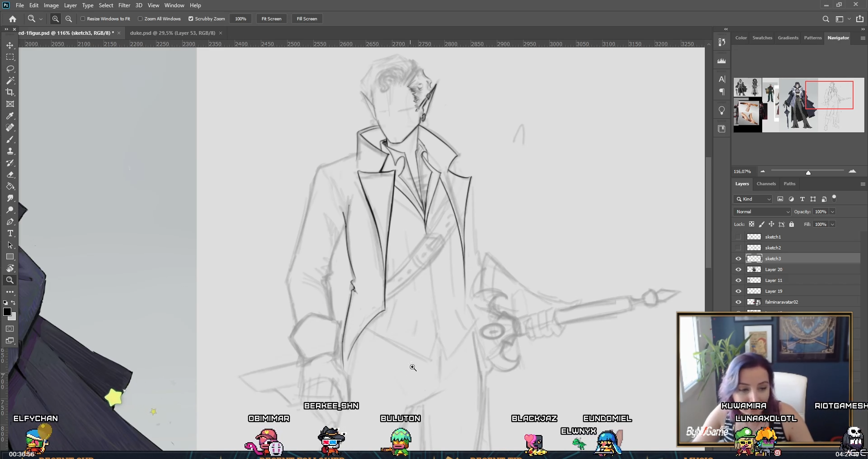This screenshot has width=868, height=459.
Task: Switch to the duke.psd document tab
Action: click(172, 33)
